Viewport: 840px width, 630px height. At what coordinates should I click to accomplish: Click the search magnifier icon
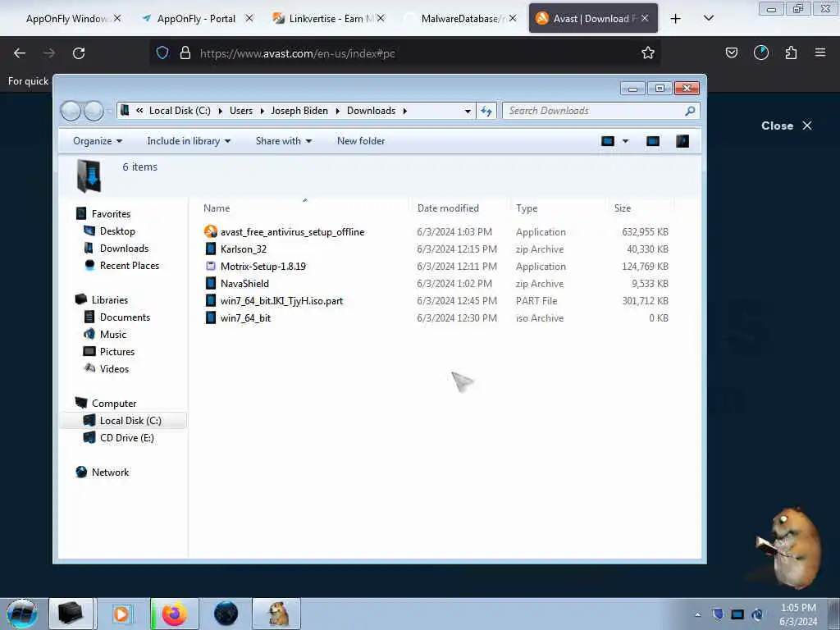(690, 111)
